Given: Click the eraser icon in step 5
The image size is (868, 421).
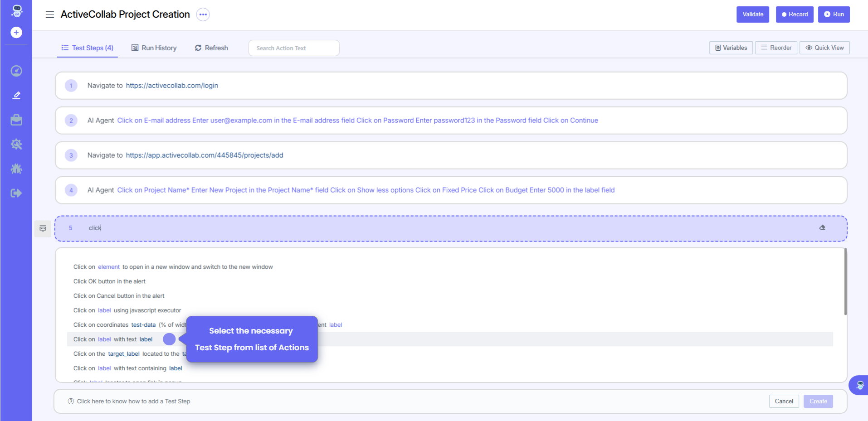Looking at the screenshot, I should click(x=822, y=228).
